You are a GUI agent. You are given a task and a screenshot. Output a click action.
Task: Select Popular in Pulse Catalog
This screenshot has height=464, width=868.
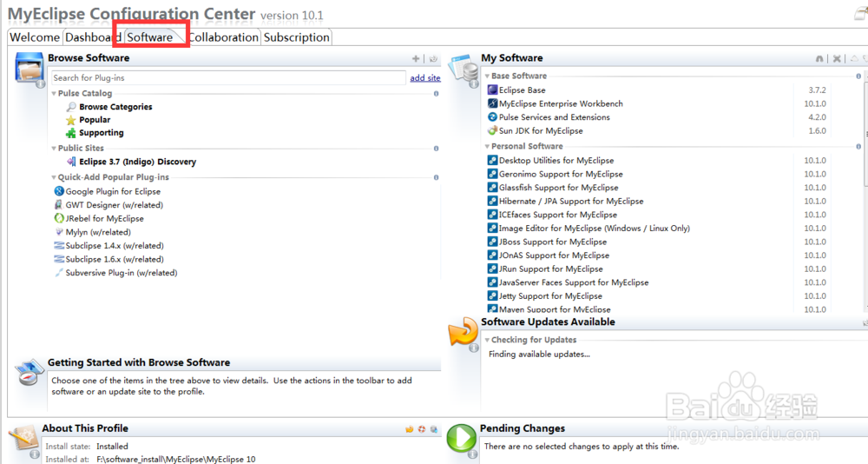pos(95,120)
